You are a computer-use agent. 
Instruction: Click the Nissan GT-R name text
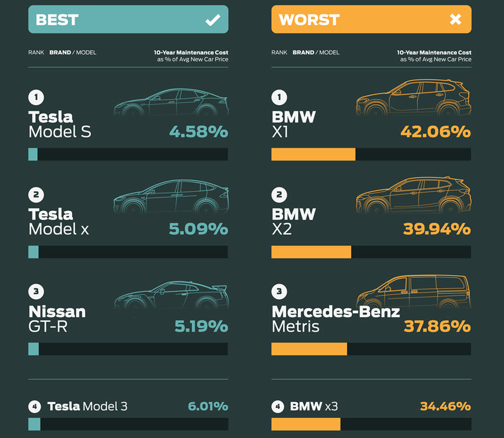click(57, 319)
